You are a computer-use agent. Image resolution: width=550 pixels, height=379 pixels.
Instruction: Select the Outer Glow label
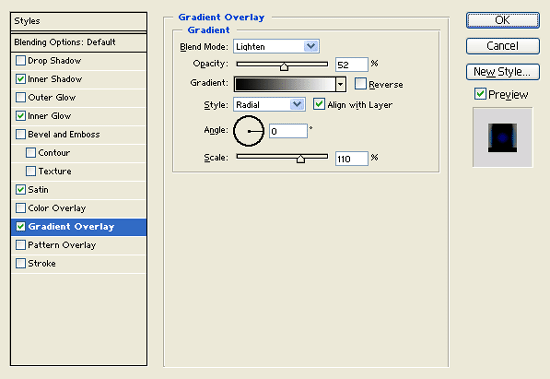click(52, 97)
